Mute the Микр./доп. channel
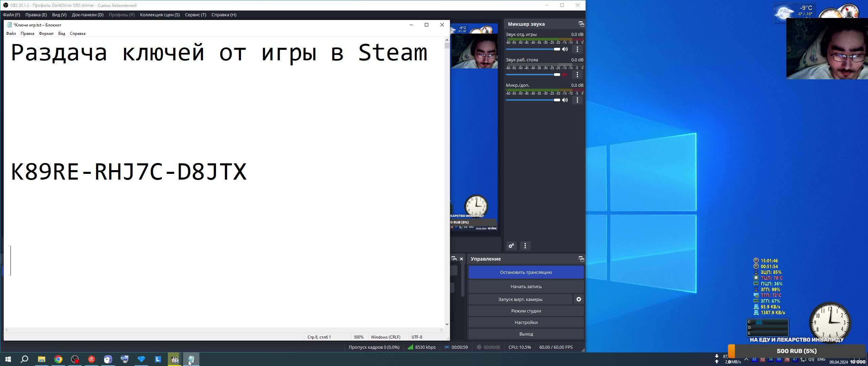Screen dimensions: 868x366 point(565,100)
